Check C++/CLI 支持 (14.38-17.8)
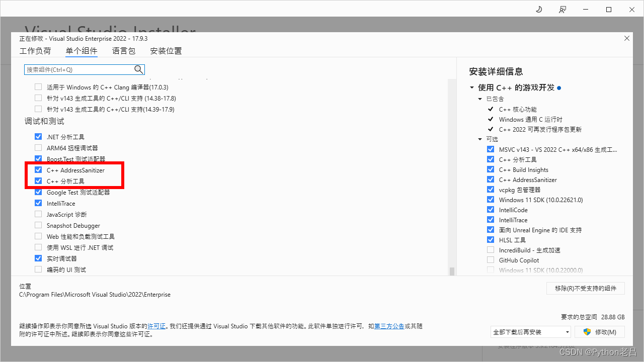This screenshot has width=644, height=362. click(38, 98)
